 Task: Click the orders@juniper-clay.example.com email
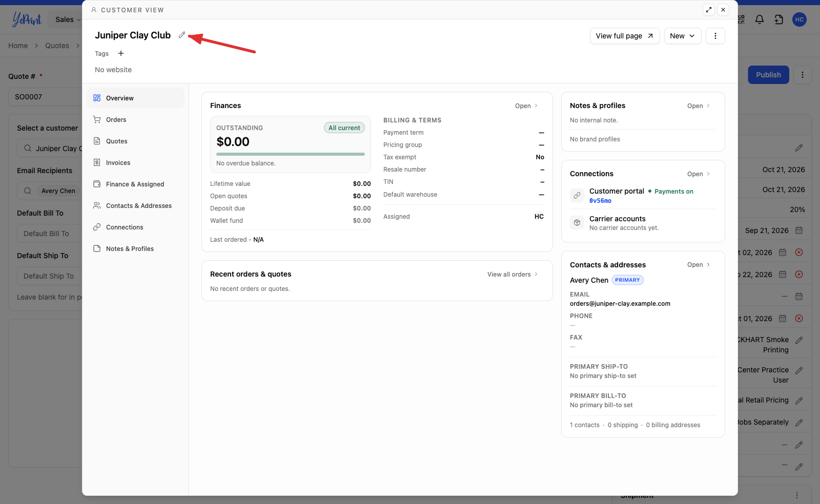tap(620, 304)
